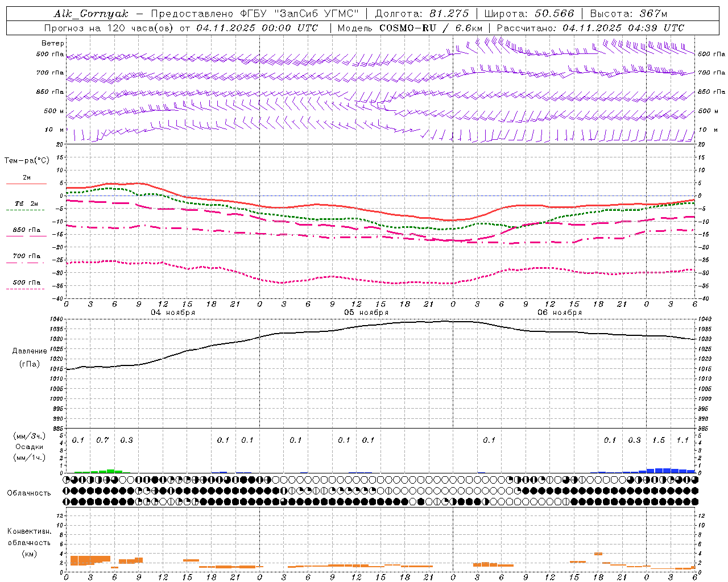
Task: Click the longitude value "Долгота: 81.275"
Action: point(422,14)
